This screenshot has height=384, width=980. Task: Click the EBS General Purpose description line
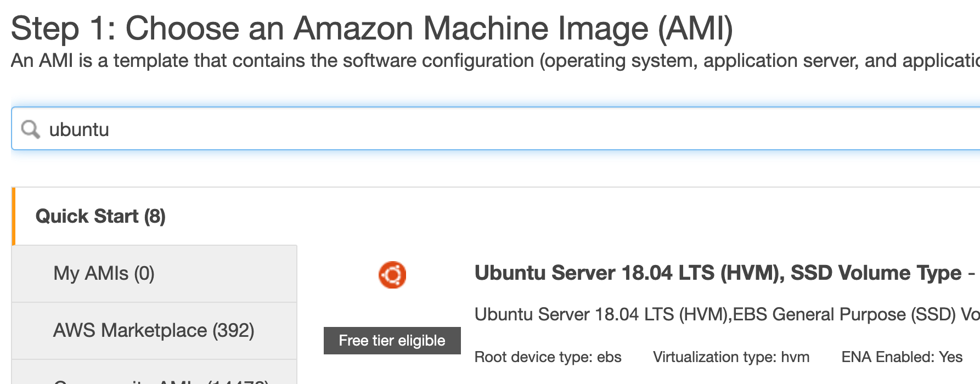click(727, 314)
